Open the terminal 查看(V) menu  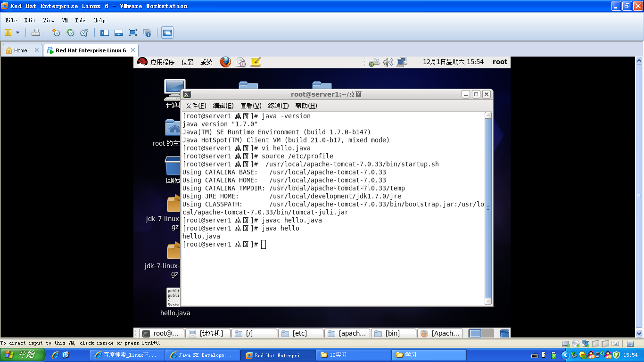[x=251, y=106]
